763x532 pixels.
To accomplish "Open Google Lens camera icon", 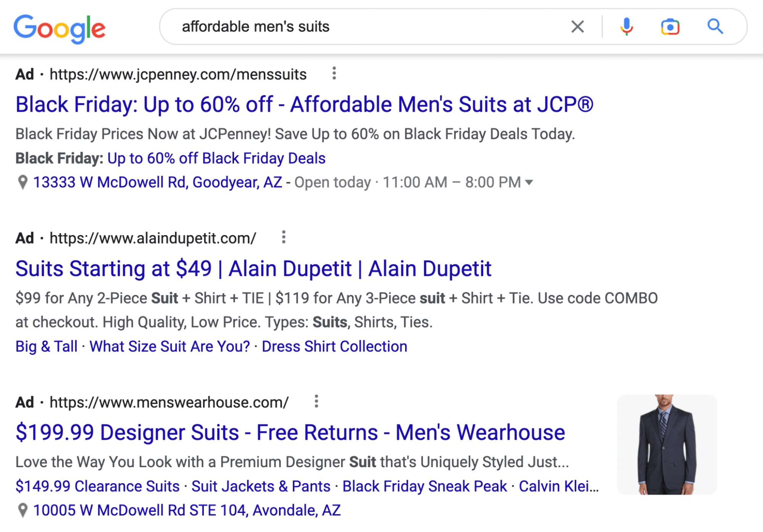I will pos(671,26).
